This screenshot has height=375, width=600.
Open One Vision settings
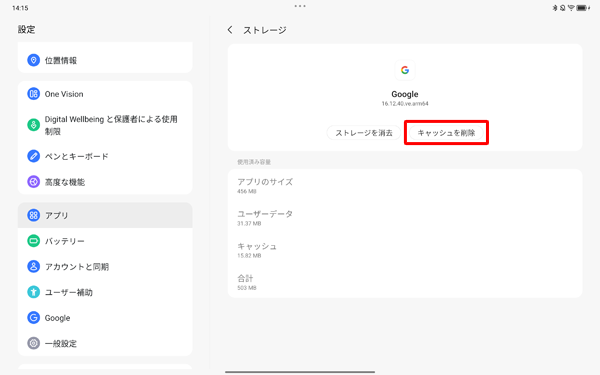tap(105, 94)
